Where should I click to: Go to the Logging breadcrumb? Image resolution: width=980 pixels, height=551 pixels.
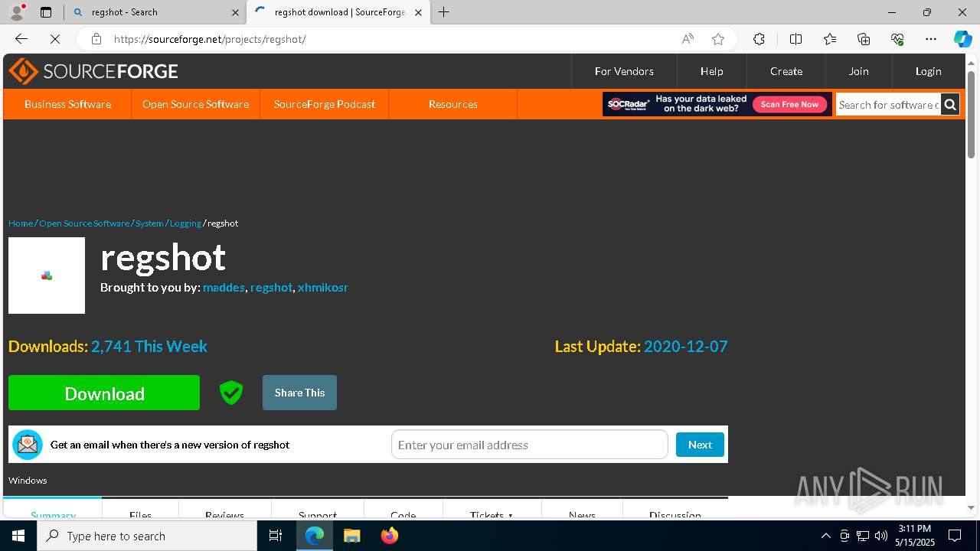[x=185, y=223]
